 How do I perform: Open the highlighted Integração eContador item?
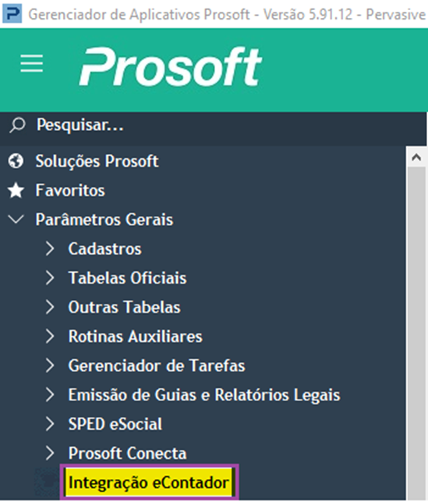149,482
